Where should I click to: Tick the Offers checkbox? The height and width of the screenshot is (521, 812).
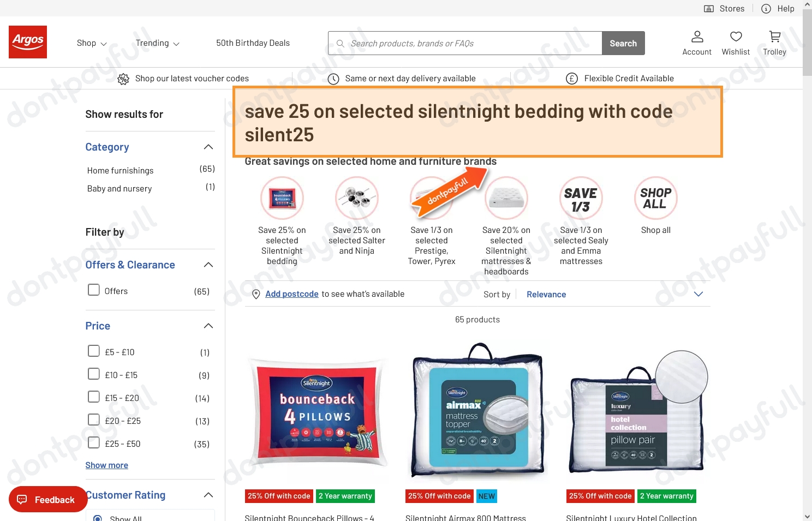(94, 290)
